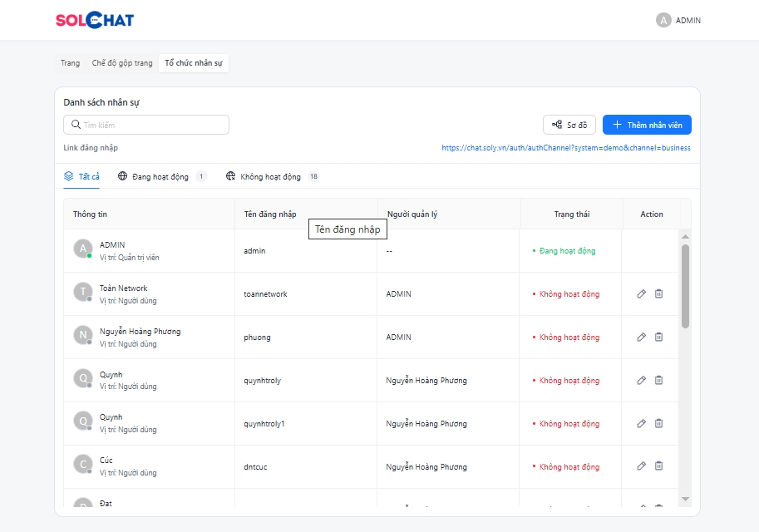Click edit pencil icon for quynhtroly1 row
The width and height of the screenshot is (759, 532).
click(x=641, y=423)
